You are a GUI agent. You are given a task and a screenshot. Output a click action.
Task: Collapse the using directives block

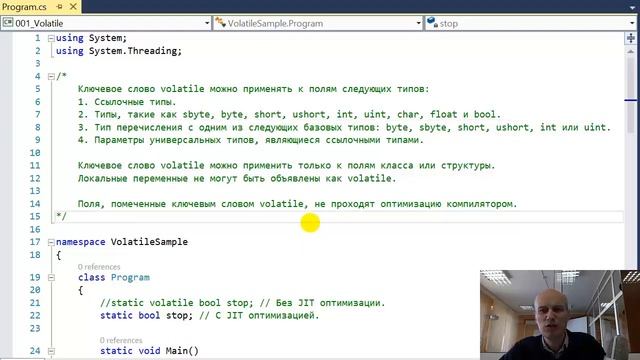click(51, 38)
